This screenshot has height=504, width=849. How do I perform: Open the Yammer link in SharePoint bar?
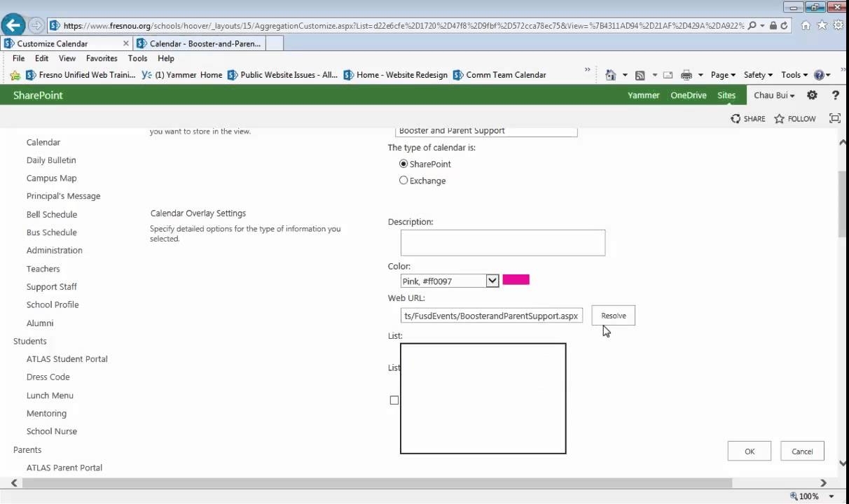point(643,95)
